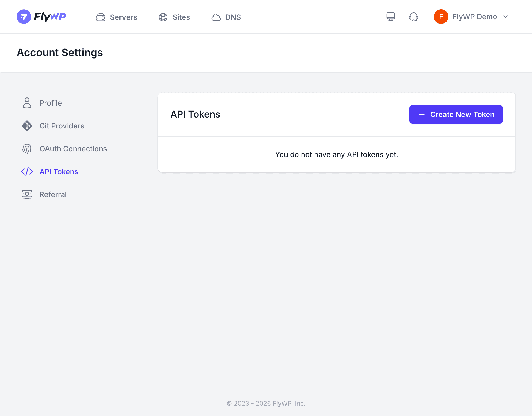
Task: Click the DNS cloud icon
Action: tap(216, 17)
